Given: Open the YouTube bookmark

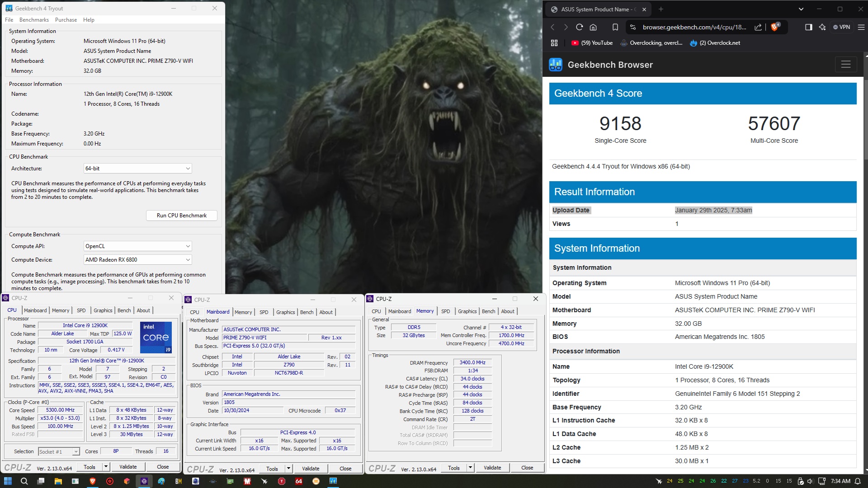Looking at the screenshot, I should (592, 43).
